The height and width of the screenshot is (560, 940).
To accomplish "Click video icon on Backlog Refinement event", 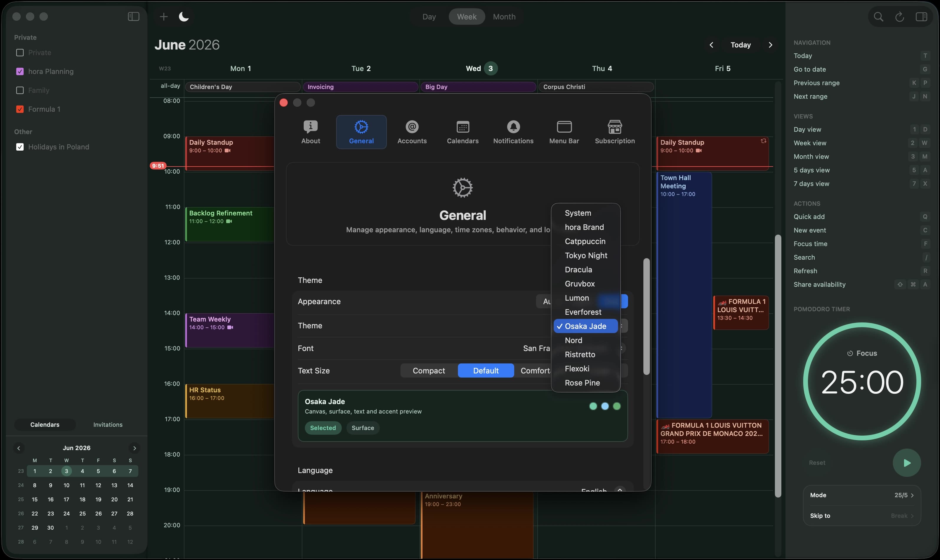I will 229,222.
